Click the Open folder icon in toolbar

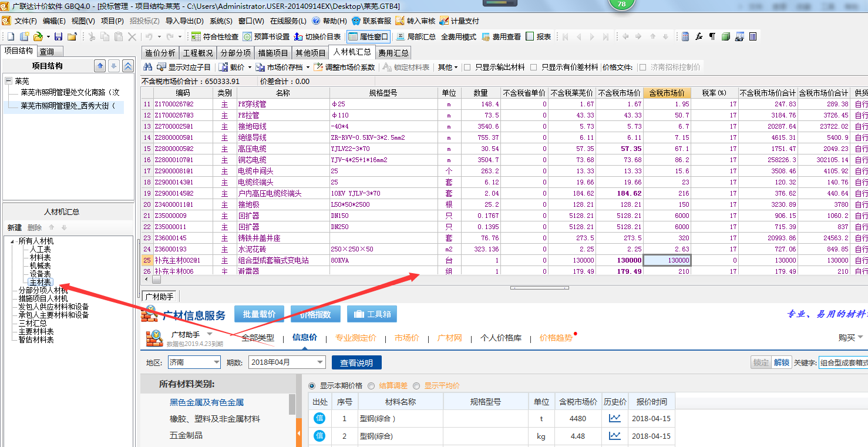[38, 36]
